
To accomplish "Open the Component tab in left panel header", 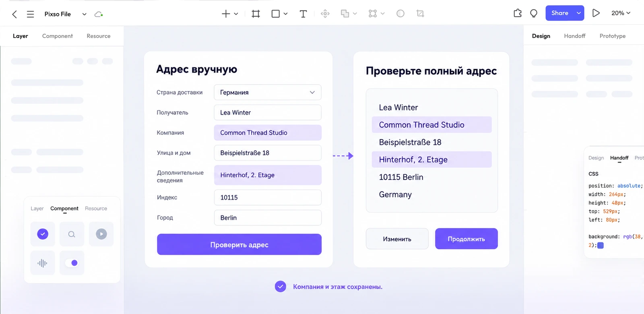I will (x=58, y=36).
